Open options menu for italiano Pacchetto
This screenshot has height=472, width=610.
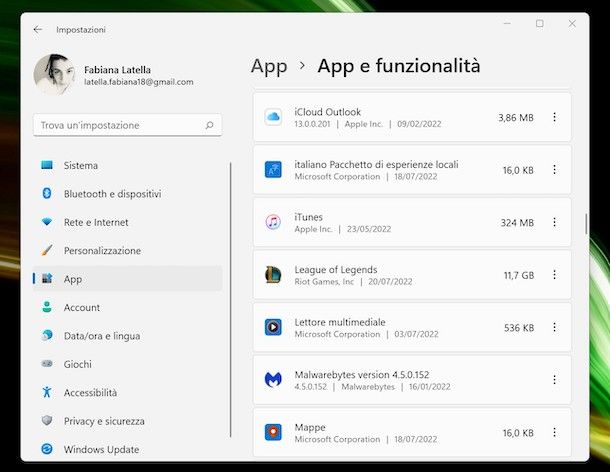click(554, 170)
